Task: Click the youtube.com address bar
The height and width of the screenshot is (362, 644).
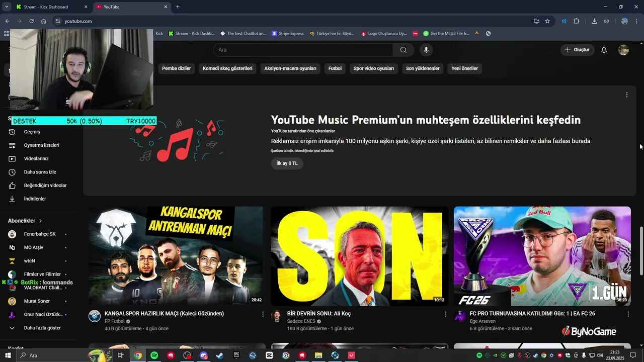Action: coord(291,21)
